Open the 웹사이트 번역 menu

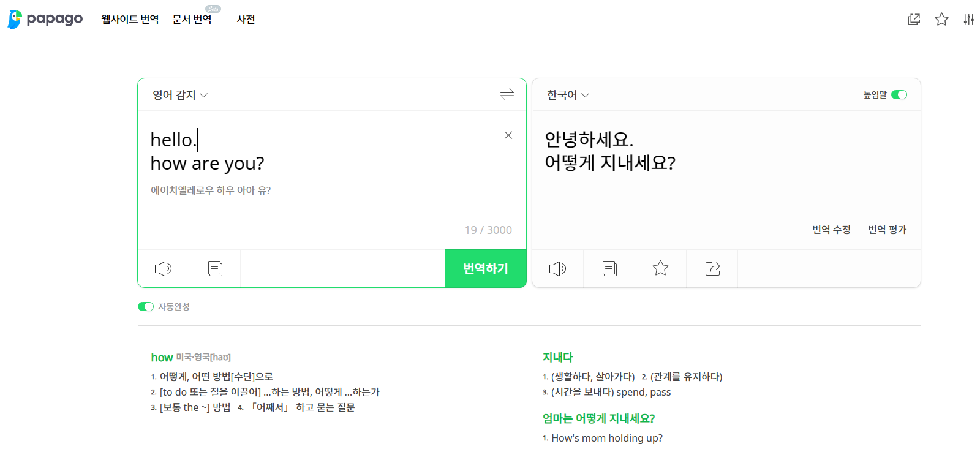point(129,19)
